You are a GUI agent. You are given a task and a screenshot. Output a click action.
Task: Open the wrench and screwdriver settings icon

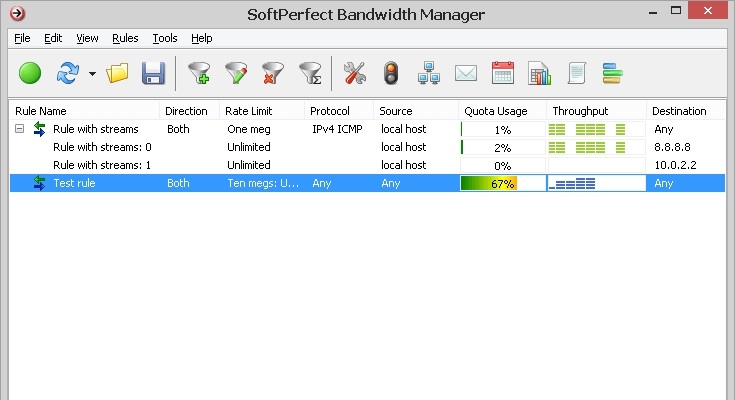click(x=354, y=74)
